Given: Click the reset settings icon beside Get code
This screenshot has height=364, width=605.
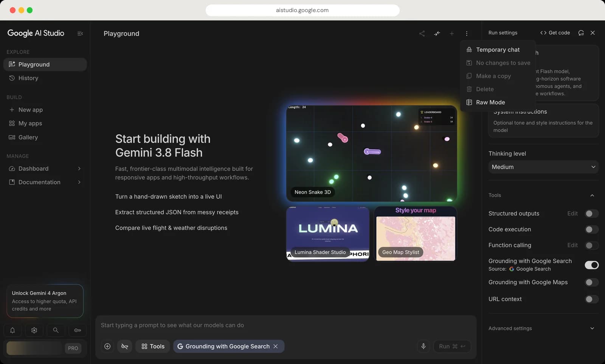Looking at the screenshot, I should 581,33.
